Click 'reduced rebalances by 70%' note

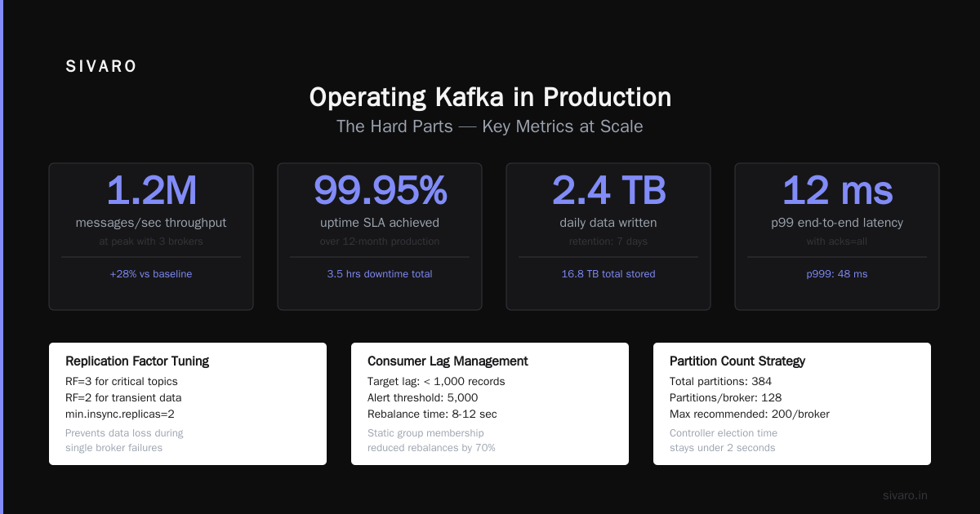tap(431, 448)
